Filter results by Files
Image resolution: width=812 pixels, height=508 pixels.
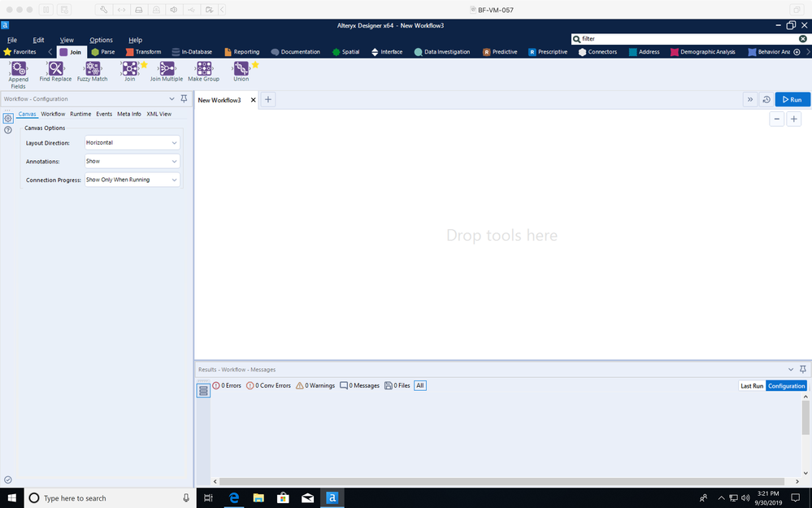pos(397,386)
